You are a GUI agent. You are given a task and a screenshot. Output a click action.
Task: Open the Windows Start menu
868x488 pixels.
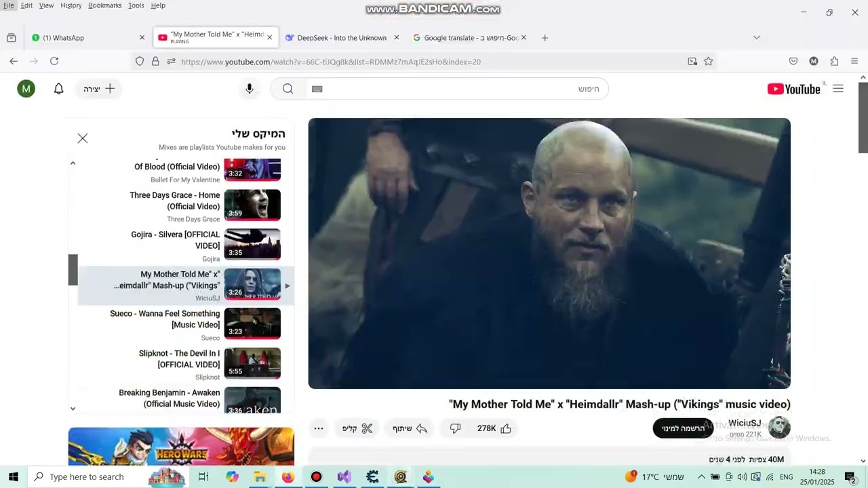(x=14, y=476)
